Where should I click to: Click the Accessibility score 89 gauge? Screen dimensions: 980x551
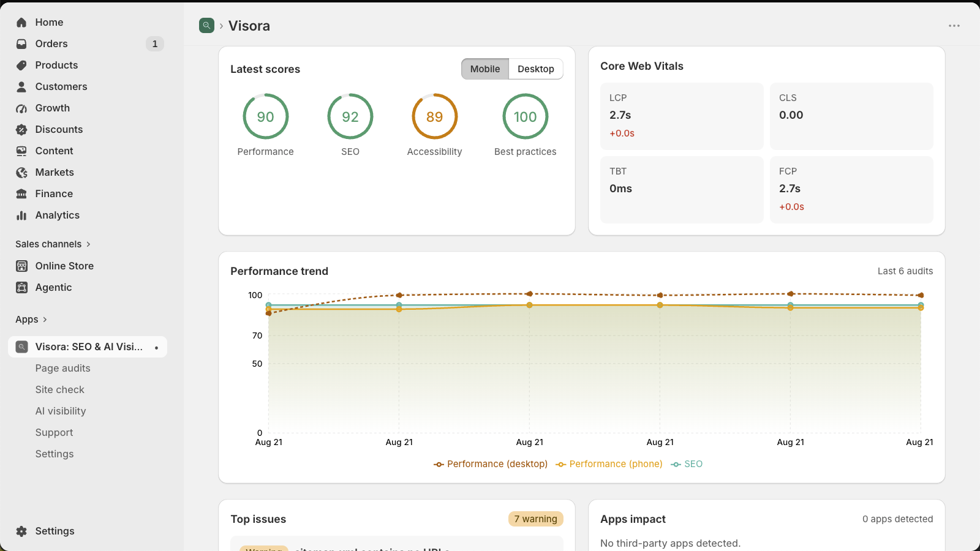coord(435,116)
